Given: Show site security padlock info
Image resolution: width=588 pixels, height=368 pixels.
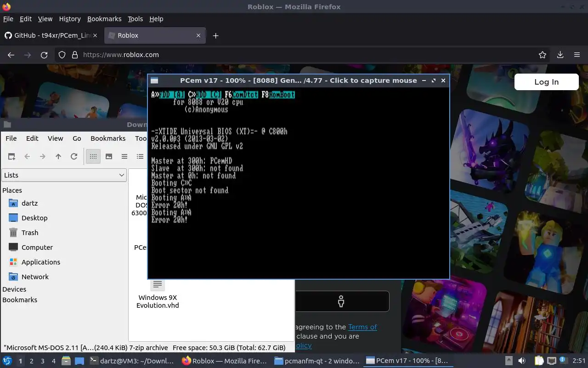Looking at the screenshot, I should point(75,55).
